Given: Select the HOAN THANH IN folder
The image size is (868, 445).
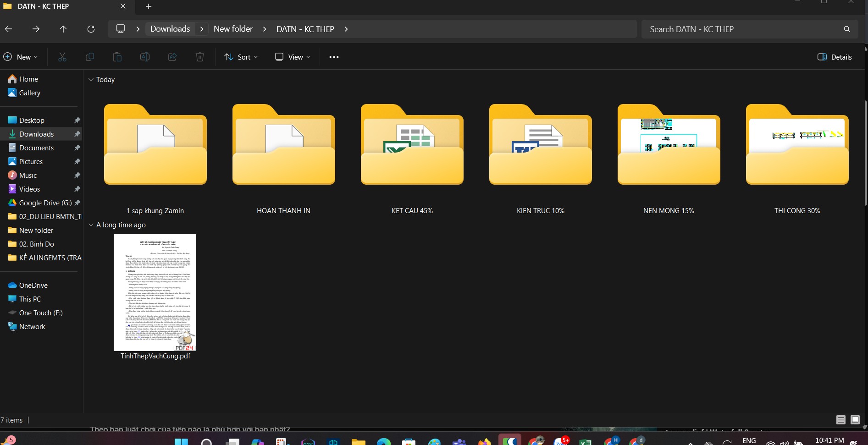Looking at the screenshot, I should tap(284, 159).
